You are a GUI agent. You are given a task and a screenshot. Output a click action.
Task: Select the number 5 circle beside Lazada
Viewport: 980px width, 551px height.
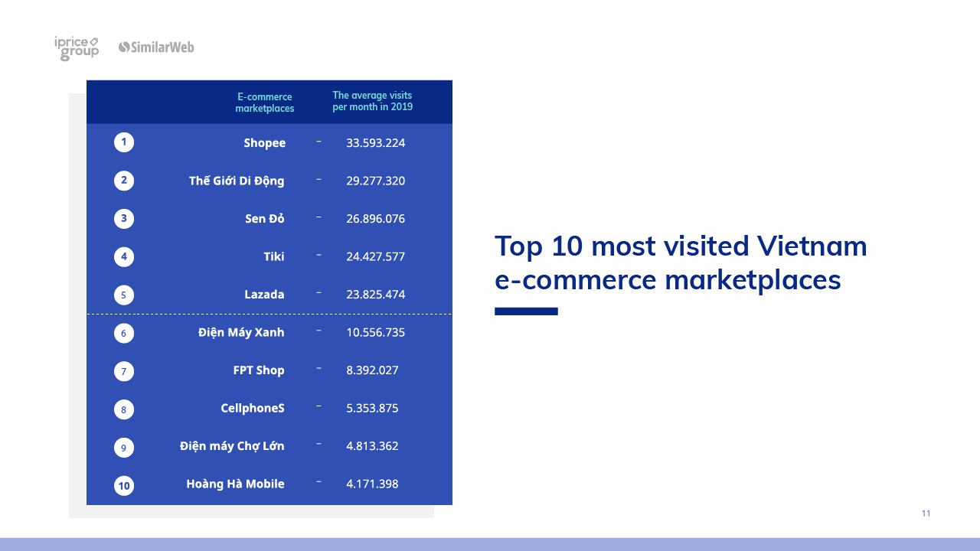pos(124,295)
